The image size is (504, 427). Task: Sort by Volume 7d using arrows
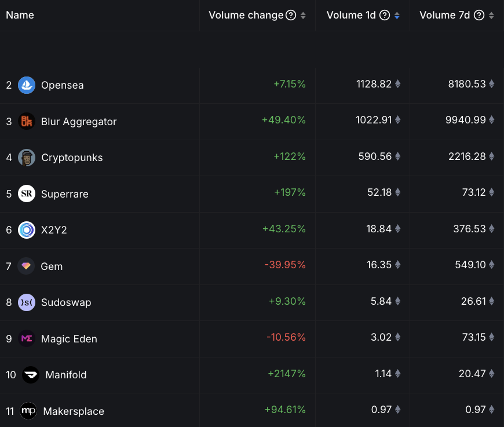pos(491,16)
